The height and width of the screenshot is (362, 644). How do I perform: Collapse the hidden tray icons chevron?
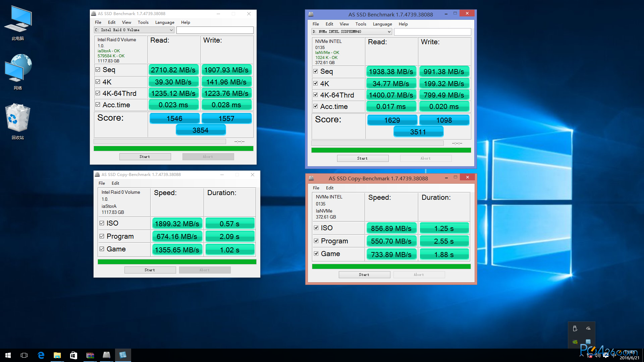point(582,355)
